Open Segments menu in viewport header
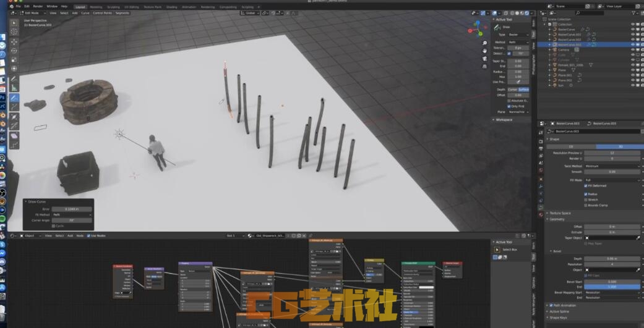Image resolution: width=644 pixels, height=328 pixels. [x=122, y=13]
